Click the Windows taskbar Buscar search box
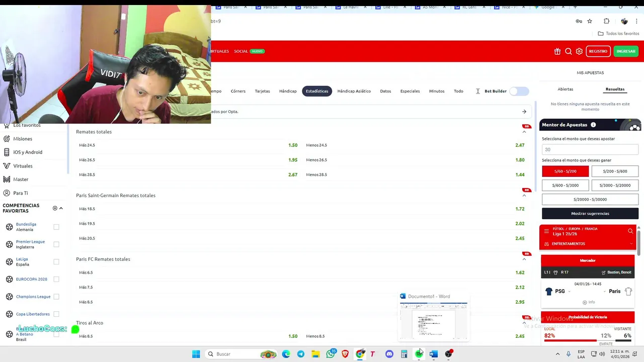The height and width of the screenshot is (362, 644). pyautogui.click(x=242, y=354)
